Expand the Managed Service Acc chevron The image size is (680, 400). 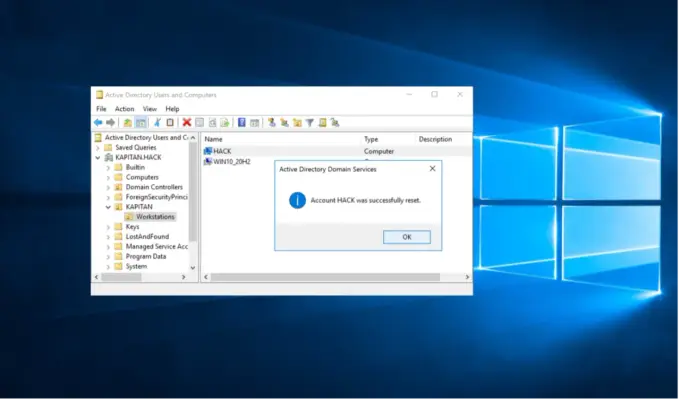click(x=108, y=247)
